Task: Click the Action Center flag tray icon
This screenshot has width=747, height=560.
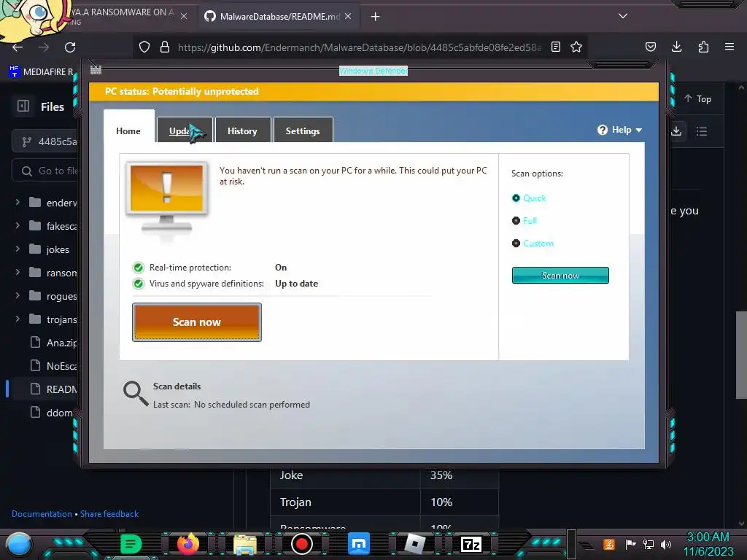Action: 630,544
